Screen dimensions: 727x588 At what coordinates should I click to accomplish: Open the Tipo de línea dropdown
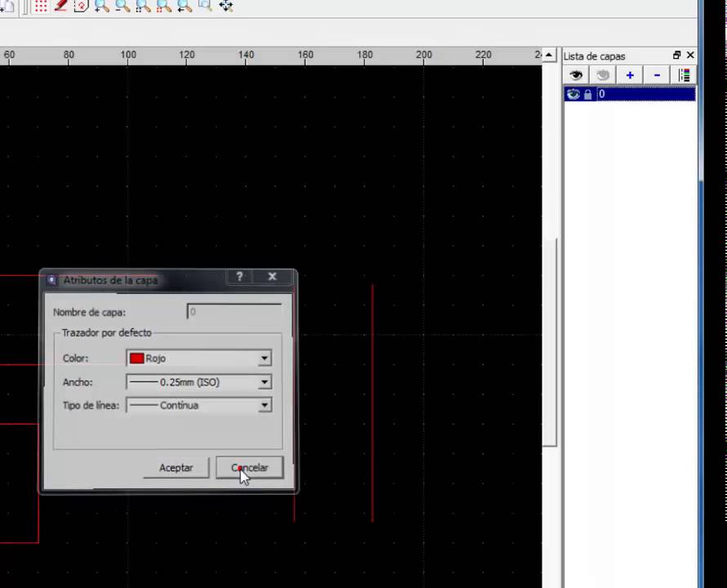pyautogui.click(x=199, y=405)
